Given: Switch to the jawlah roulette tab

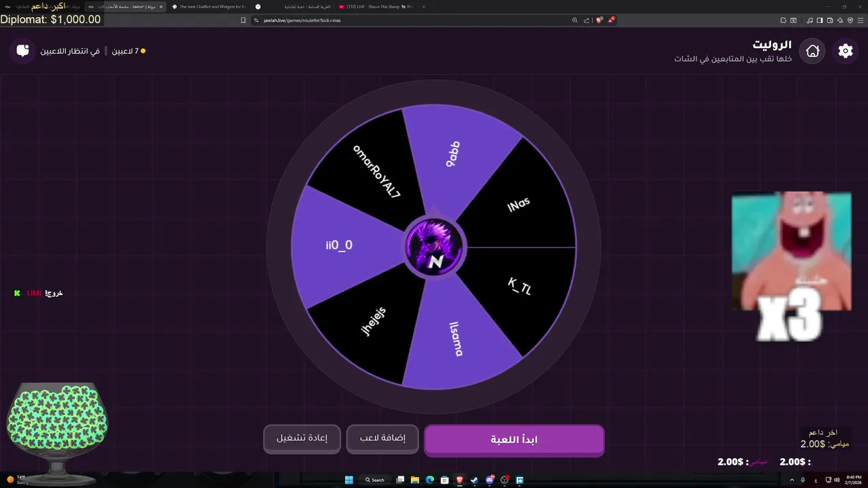Looking at the screenshot, I should pyautogui.click(x=126, y=7).
